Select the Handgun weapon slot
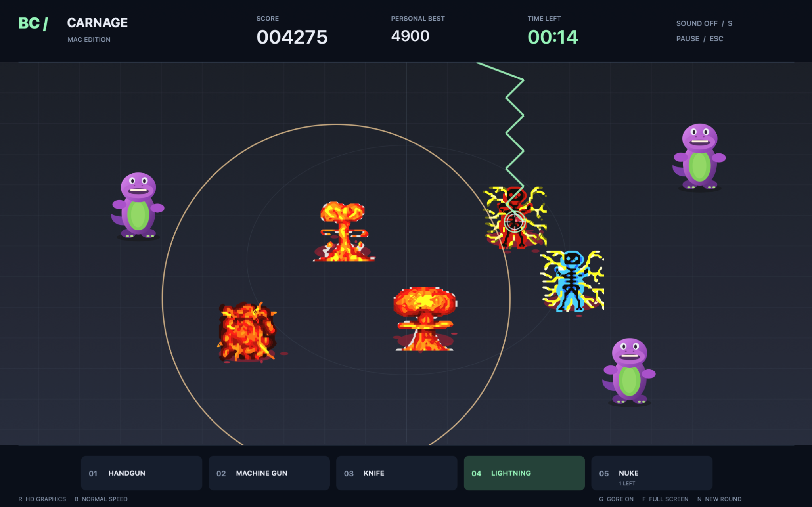 142,473
